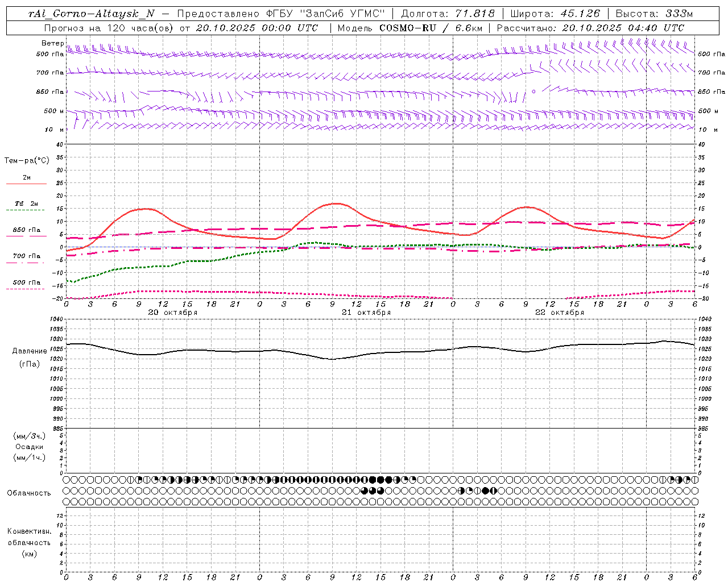
Task: Click the 850 гПа temperature legend entry
Action: point(27,230)
